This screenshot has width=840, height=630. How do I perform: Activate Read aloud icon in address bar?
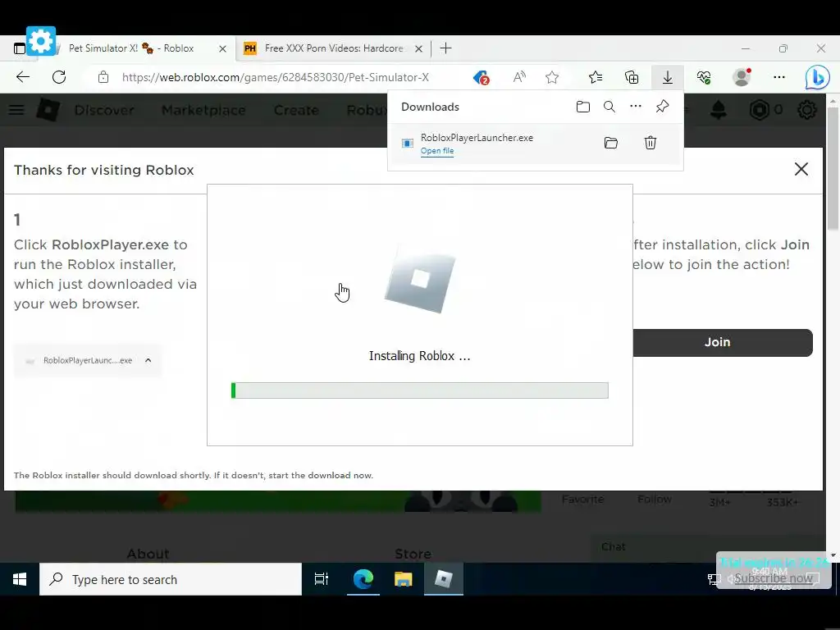click(x=519, y=77)
